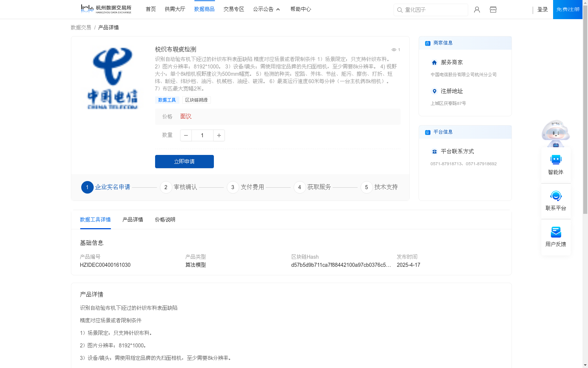Viewport: 588px width, 368px height.
Task: Click the 商家信息 panel icon
Action: point(428,43)
